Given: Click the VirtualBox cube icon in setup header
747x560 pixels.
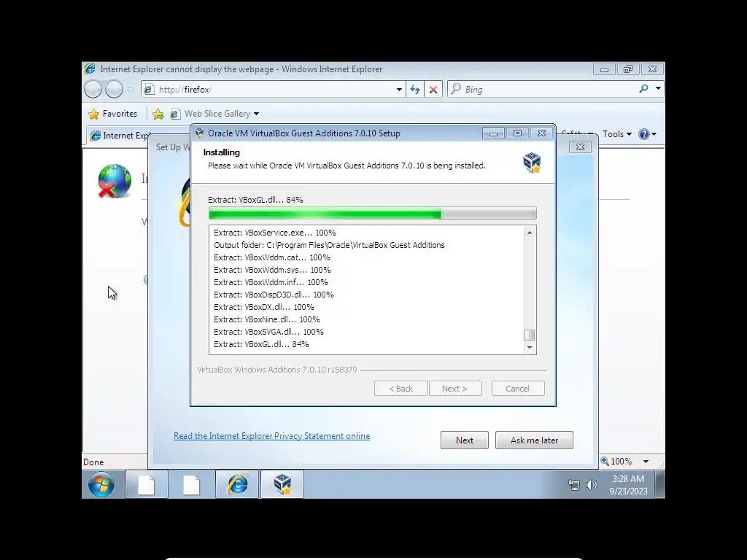Looking at the screenshot, I should pos(532,162).
